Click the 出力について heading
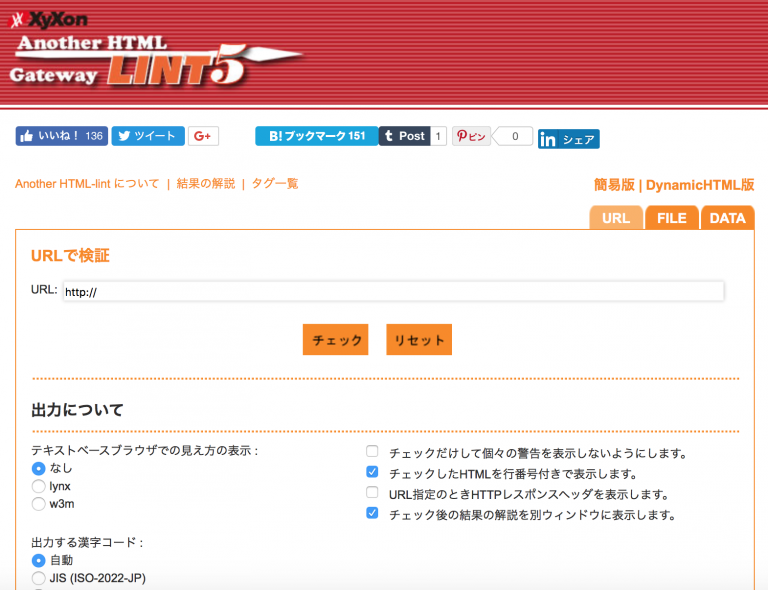The height and width of the screenshot is (590, 768). coord(77,410)
